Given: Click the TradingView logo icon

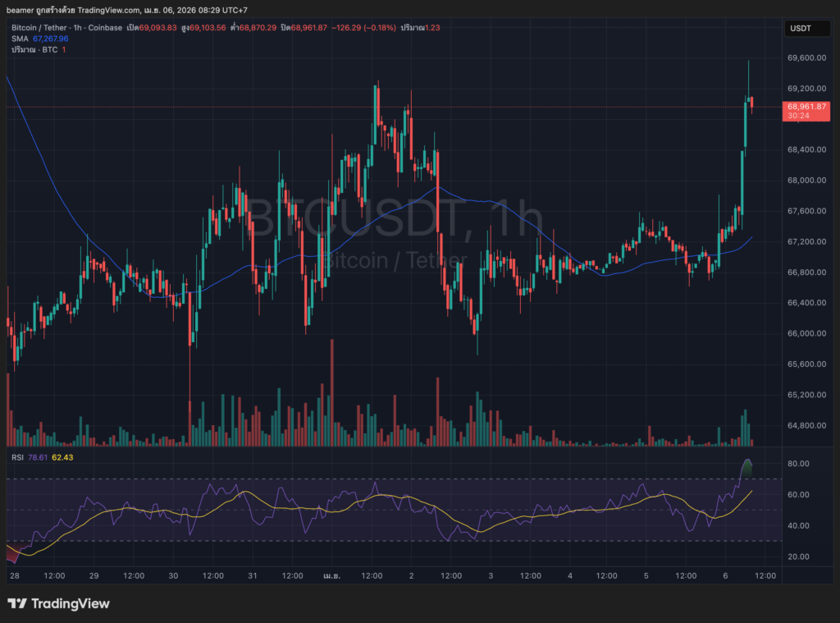Looking at the screenshot, I should coord(16,604).
